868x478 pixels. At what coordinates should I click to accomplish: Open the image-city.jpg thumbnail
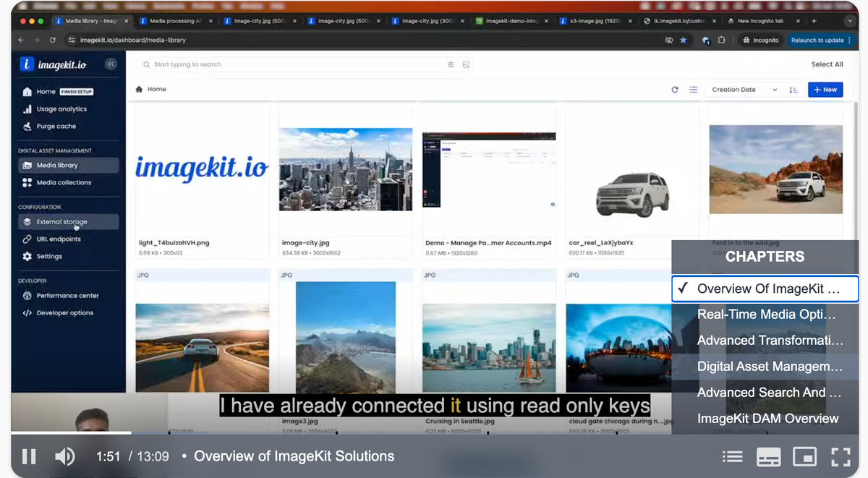coord(346,169)
